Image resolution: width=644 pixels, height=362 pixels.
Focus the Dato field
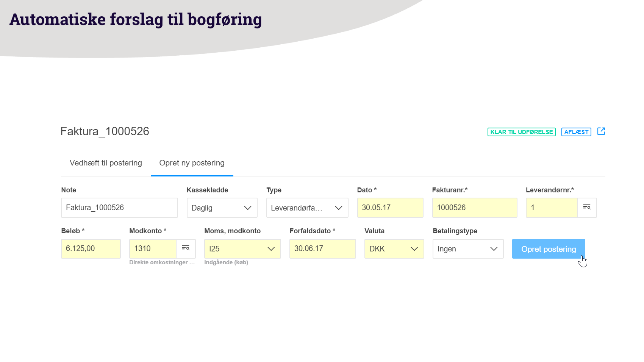coord(390,208)
